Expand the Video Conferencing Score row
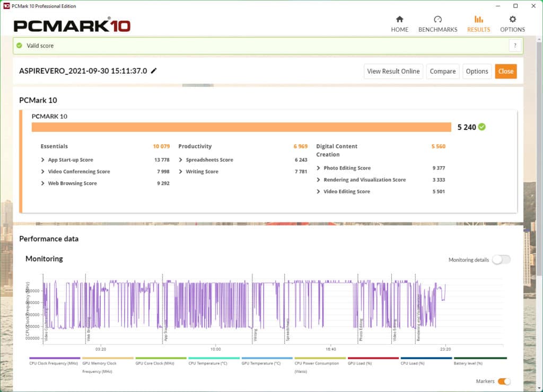 (42, 172)
